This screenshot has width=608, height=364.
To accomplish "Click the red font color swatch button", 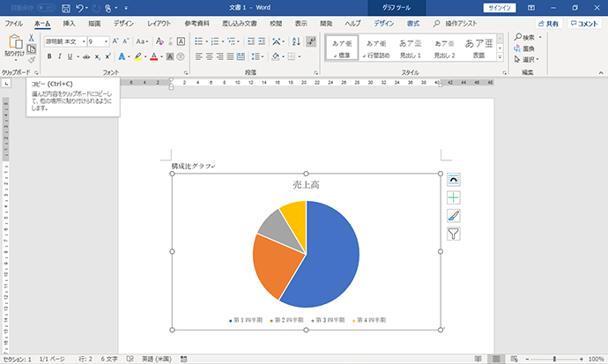I will point(154,57).
